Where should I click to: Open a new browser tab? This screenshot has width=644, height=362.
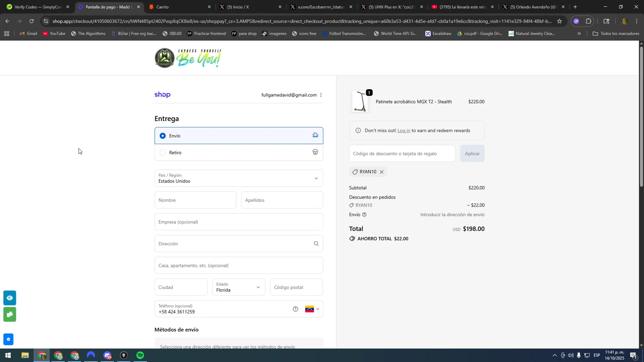click(575, 7)
